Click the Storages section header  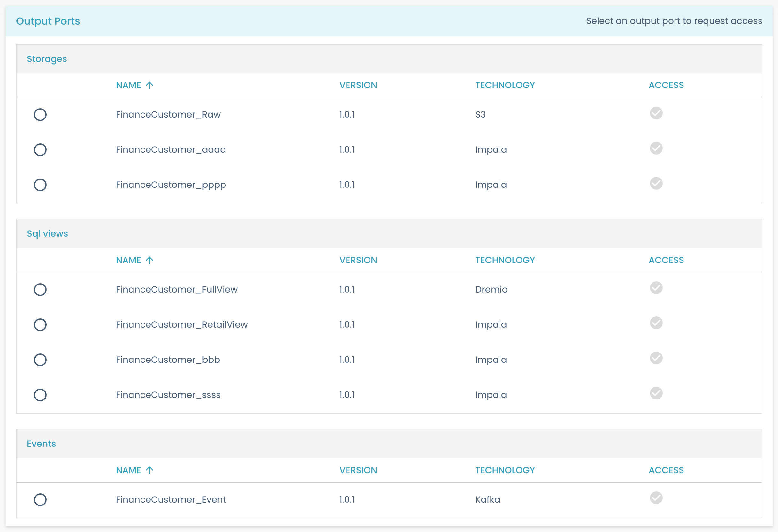(47, 58)
